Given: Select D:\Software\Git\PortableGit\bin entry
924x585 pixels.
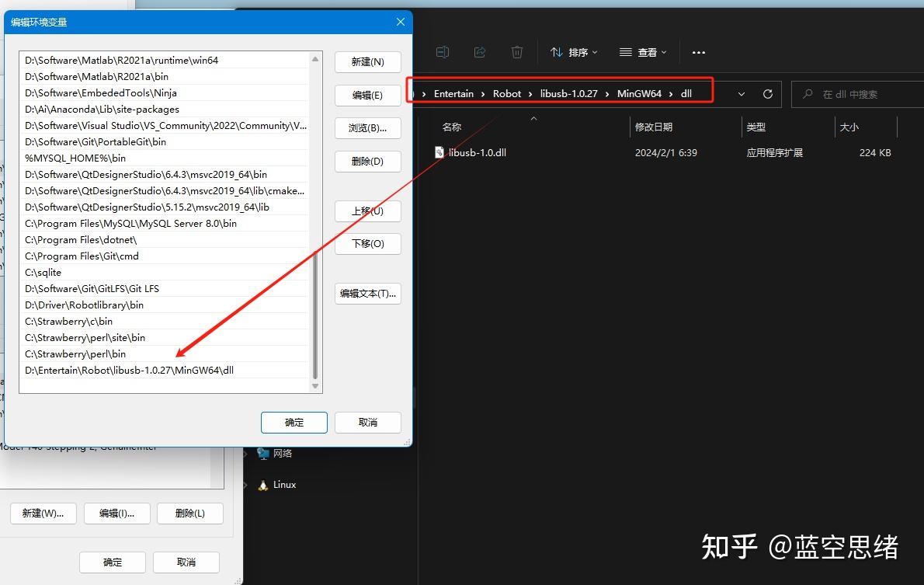Looking at the screenshot, I should pos(164,142).
